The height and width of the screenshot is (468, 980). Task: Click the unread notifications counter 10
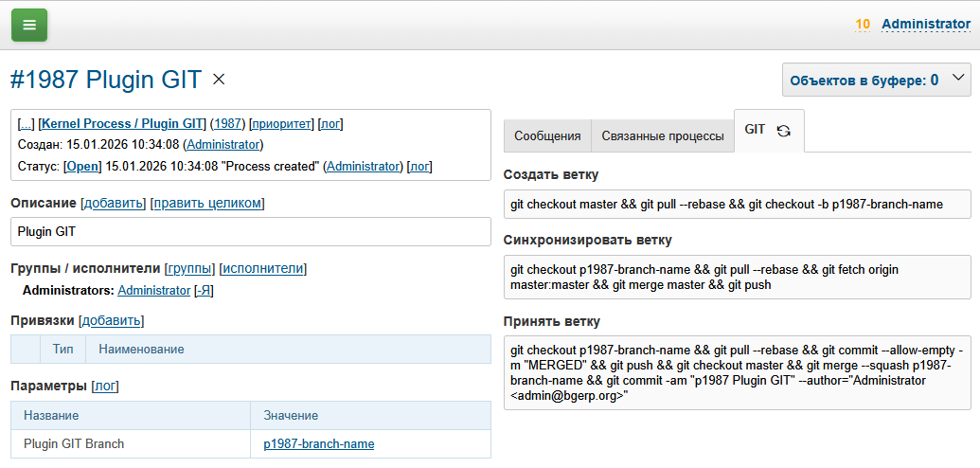click(863, 25)
